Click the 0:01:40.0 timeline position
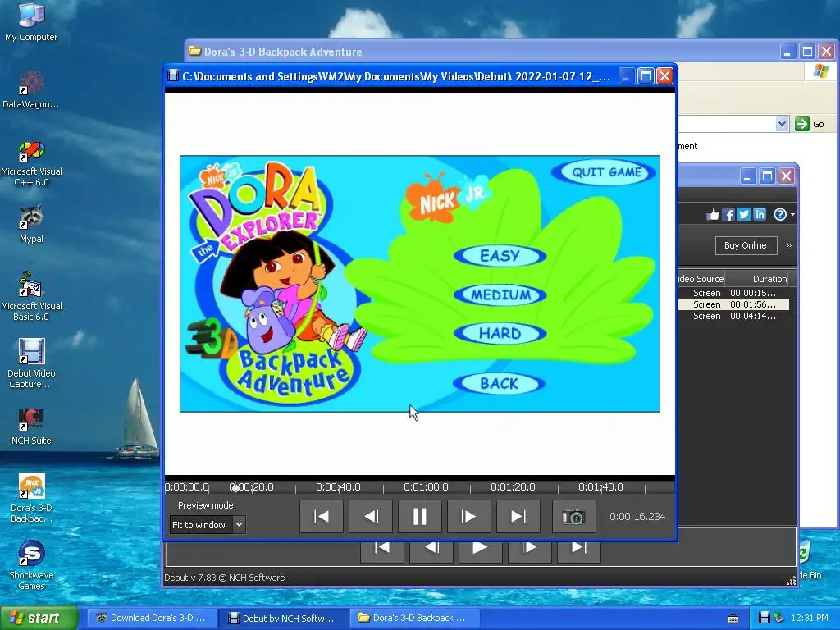 pos(600,487)
